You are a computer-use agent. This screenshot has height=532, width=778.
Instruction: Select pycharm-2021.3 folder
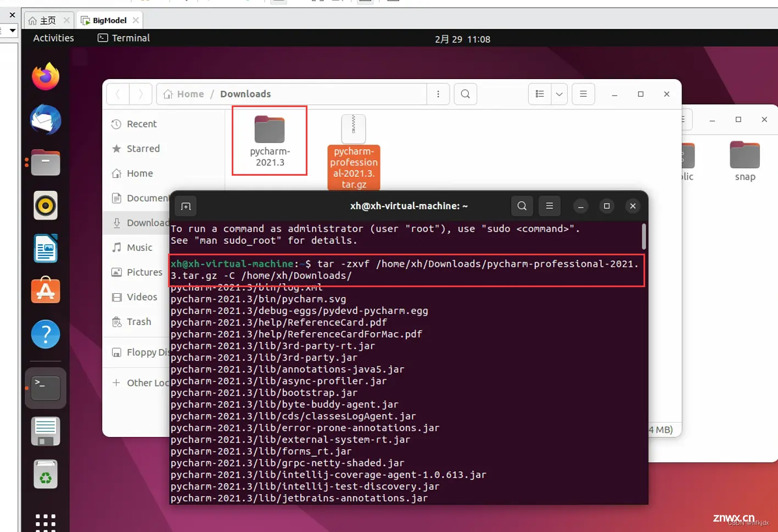coord(270,141)
